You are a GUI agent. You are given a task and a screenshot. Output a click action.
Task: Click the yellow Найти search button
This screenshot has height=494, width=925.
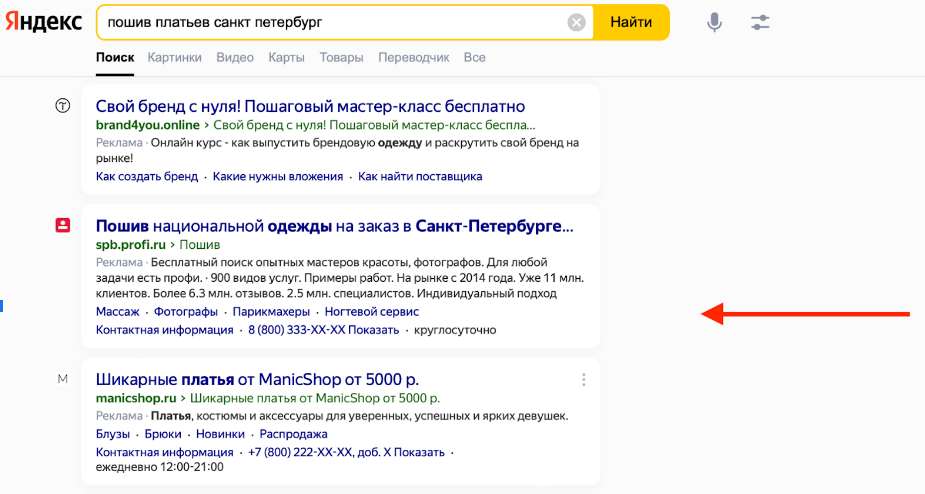[631, 22]
